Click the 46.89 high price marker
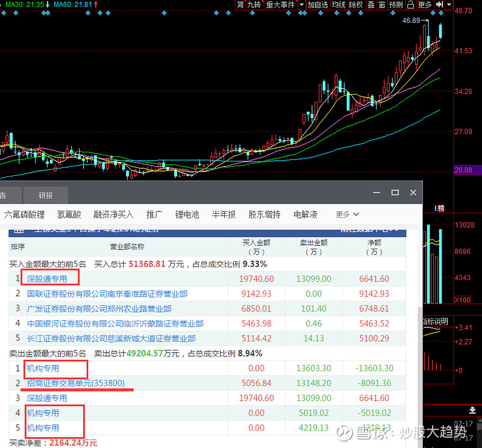The image size is (482, 448). (x=411, y=20)
